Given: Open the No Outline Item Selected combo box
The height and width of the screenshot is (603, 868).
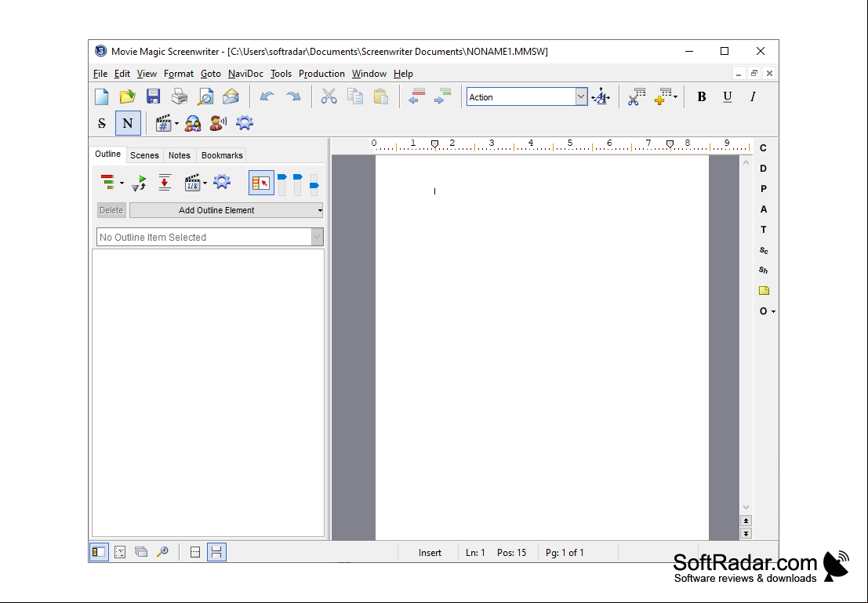Looking at the screenshot, I should coord(210,237).
